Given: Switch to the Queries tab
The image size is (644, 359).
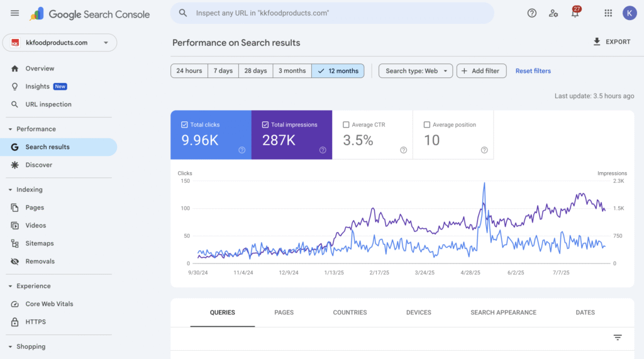Looking at the screenshot, I should coord(223,312).
